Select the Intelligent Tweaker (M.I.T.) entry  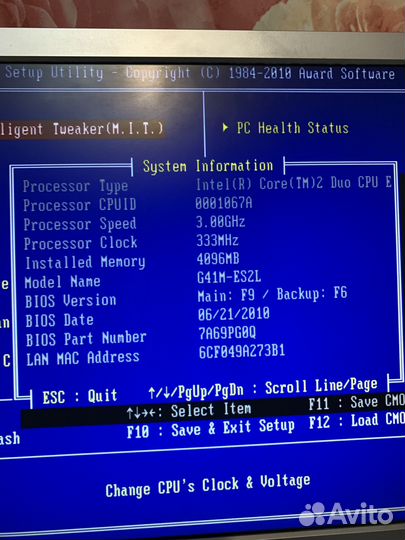pos(82,129)
